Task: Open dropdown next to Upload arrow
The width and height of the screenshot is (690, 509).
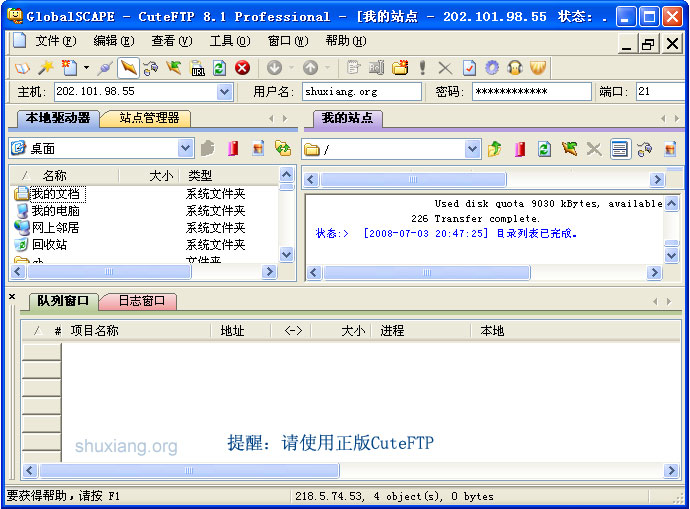Action: [x=327, y=68]
